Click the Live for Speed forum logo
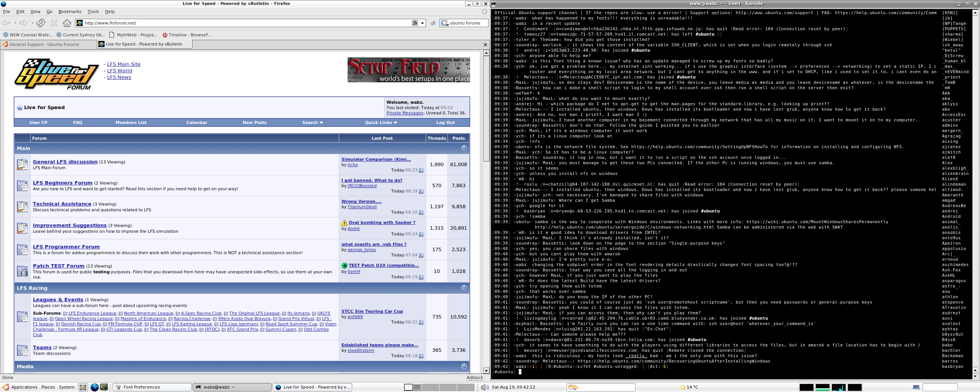980x392 pixels. click(x=57, y=74)
